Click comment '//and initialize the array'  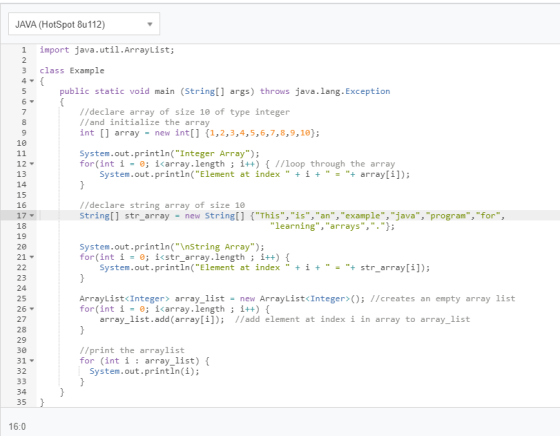pos(145,122)
